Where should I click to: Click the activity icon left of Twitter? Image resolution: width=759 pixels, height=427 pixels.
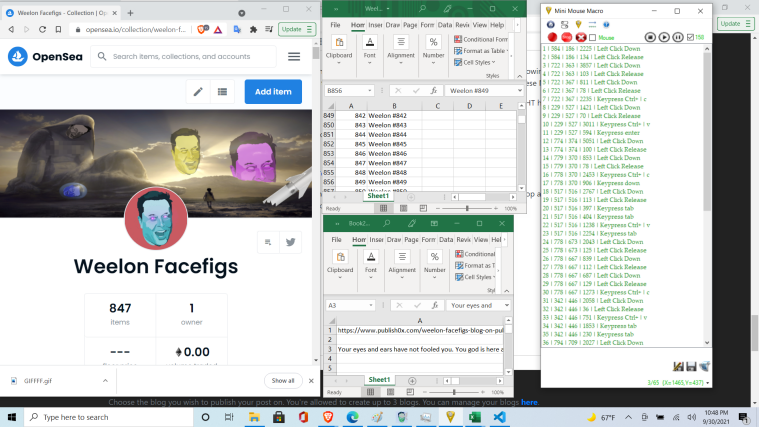(268, 242)
